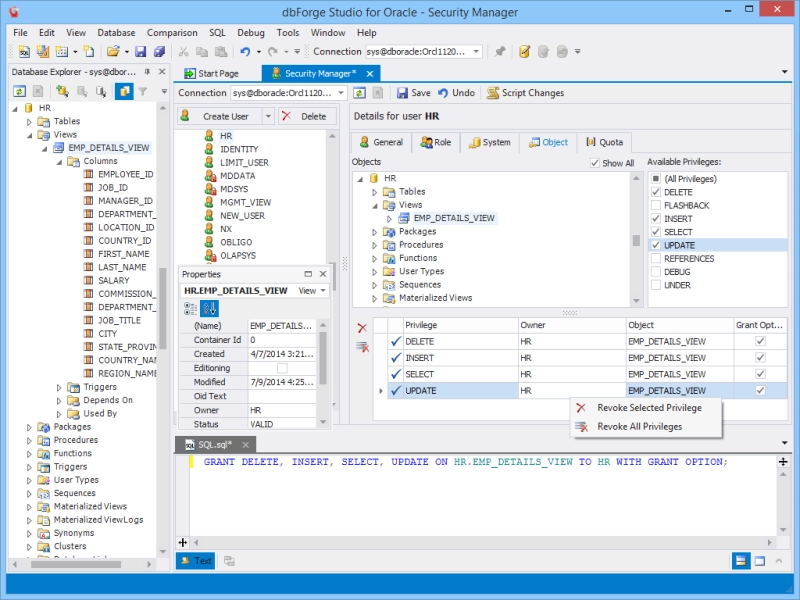Image resolution: width=800 pixels, height=600 pixels.
Task: Click the Paste clipboard icon
Action: [221, 52]
